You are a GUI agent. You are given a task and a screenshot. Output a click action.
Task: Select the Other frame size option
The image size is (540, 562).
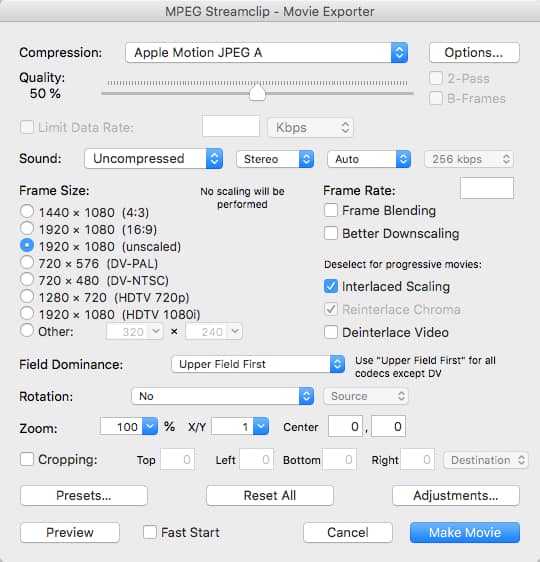click(x=27, y=330)
